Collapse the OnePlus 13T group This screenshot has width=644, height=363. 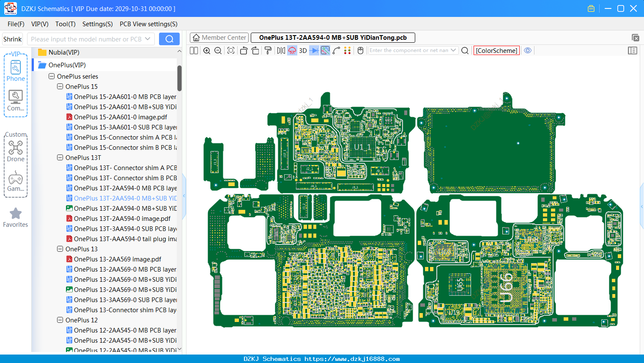(x=60, y=158)
